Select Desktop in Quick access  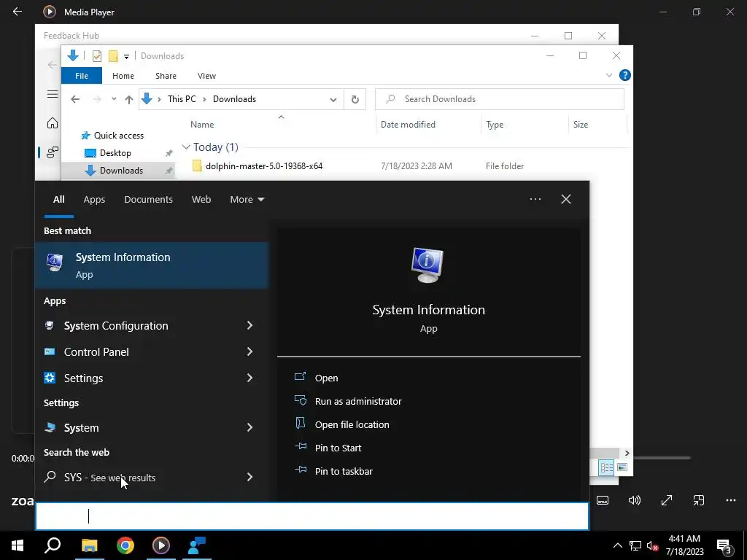pyautogui.click(x=115, y=153)
